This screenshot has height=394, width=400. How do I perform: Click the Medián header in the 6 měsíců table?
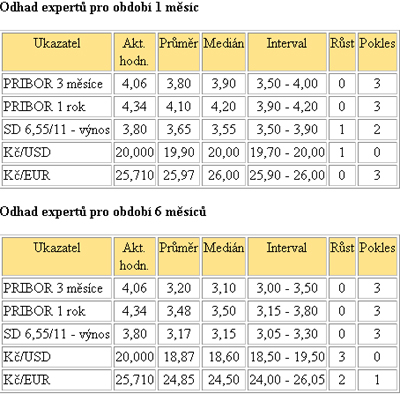pos(224,256)
